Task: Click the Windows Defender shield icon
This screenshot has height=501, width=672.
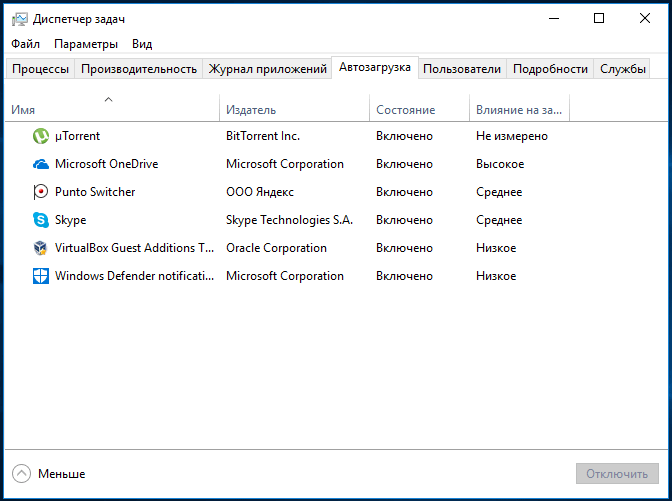Action: (41, 276)
